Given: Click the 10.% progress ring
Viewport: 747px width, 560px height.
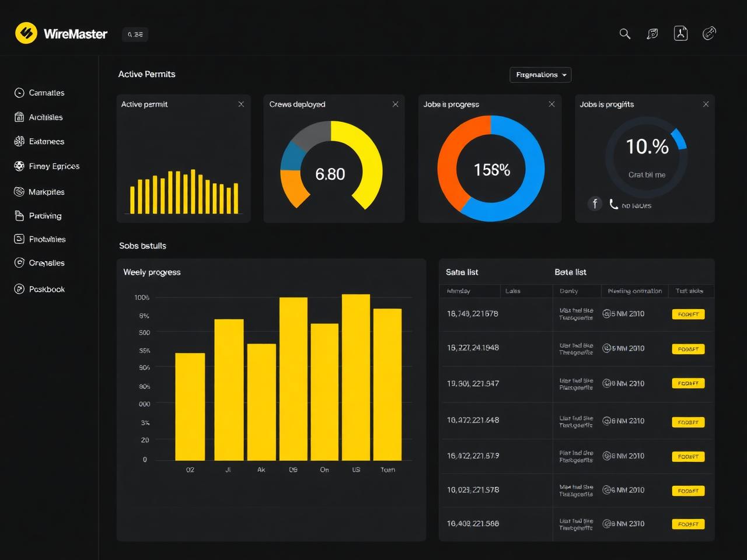Looking at the screenshot, I should (x=647, y=157).
